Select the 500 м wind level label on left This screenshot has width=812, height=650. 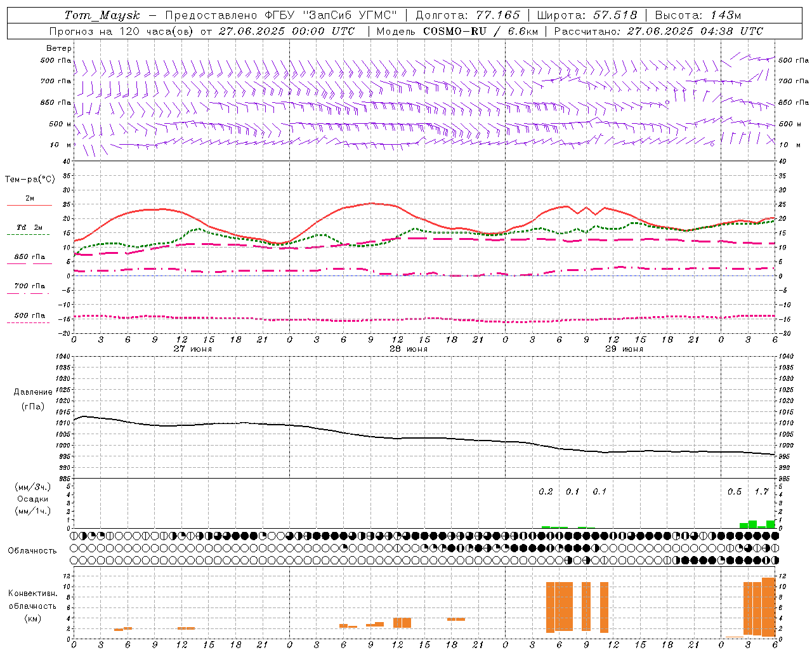tap(60, 124)
